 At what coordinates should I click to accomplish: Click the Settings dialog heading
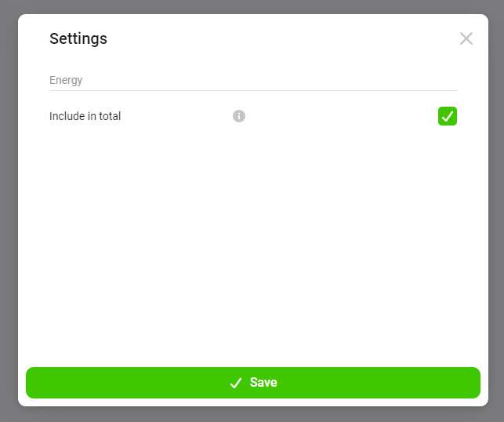(x=78, y=38)
